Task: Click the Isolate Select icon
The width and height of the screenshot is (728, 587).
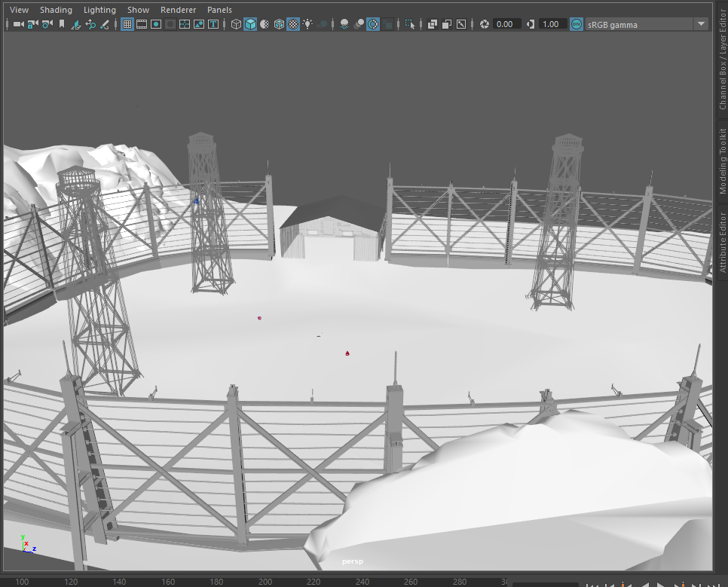Action: point(409,24)
